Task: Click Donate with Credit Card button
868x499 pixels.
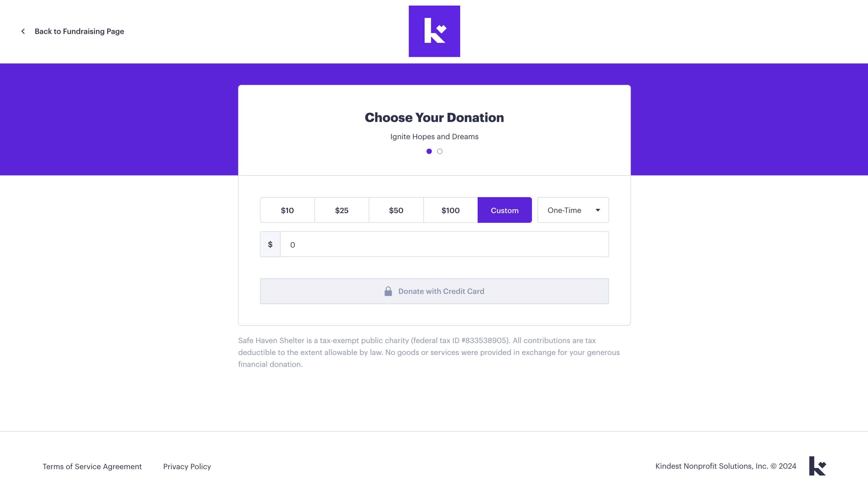Action: click(434, 291)
